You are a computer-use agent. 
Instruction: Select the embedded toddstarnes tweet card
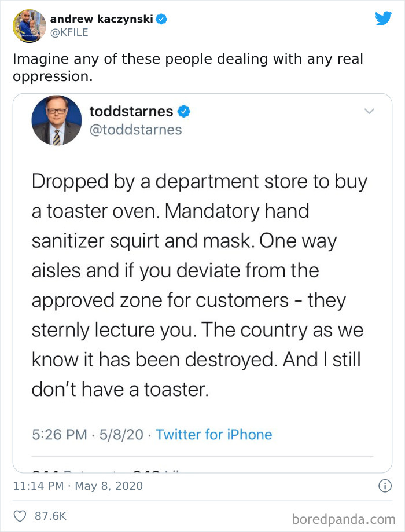pos(203,278)
